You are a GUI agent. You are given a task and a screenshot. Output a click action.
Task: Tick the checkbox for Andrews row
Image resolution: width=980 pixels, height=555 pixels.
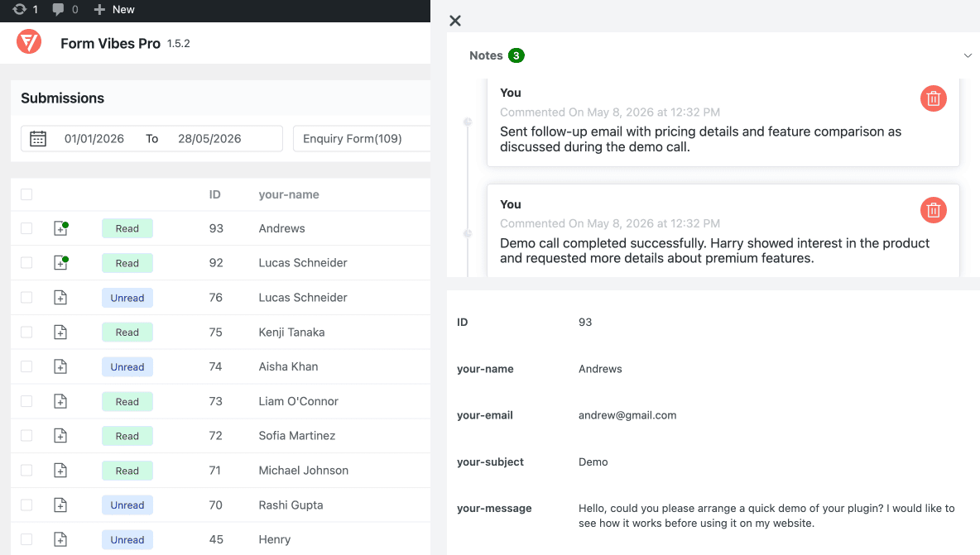(26, 228)
